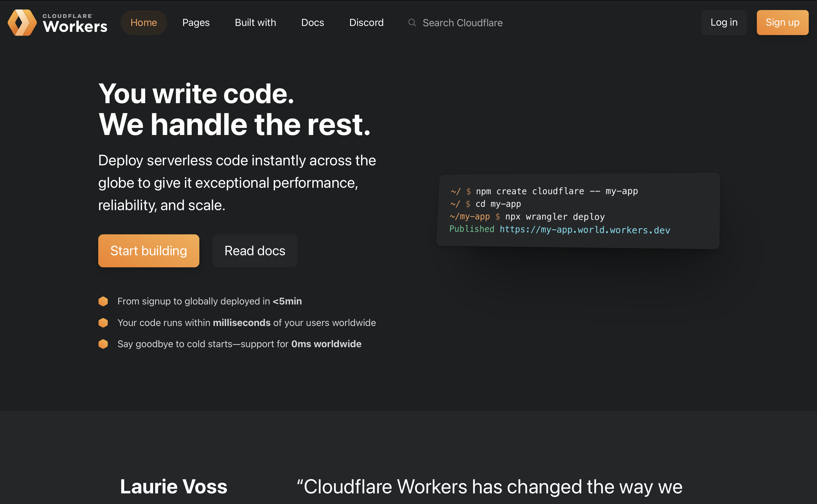The height and width of the screenshot is (504, 817).
Task: Click the search magnifier icon
Action: pyautogui.click(x=412, y=22)
